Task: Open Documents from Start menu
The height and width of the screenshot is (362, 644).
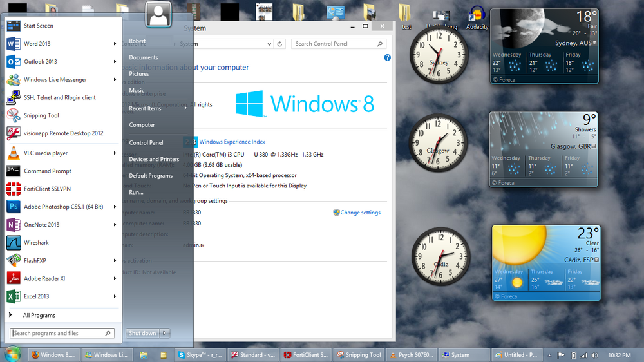Action: (144, 57)
